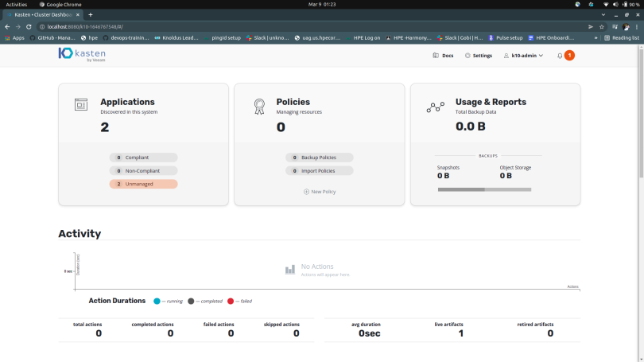
Task: Open the Mar 9 01:23 clock menu
Action: (x=322, y=5)
